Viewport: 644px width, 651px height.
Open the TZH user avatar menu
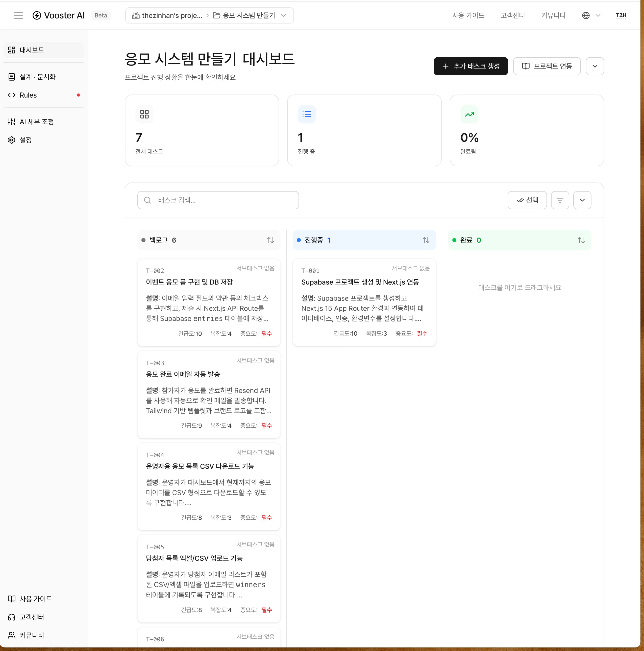[621, 15]
